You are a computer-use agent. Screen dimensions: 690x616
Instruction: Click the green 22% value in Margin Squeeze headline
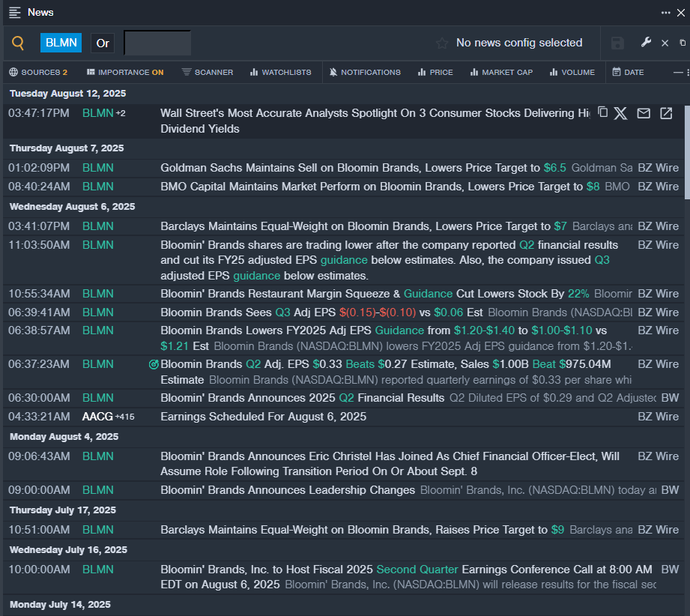[x=578, y=294]
